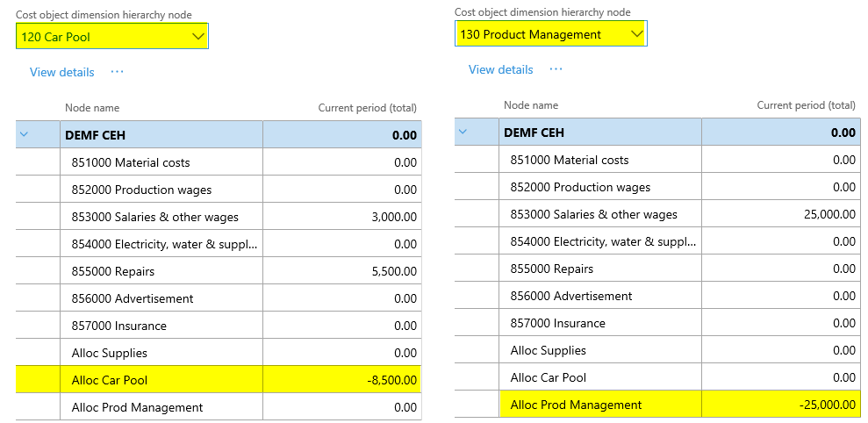Click View details link in right panel
Viewport: 868px width, 423px height.
pos(500,69)
